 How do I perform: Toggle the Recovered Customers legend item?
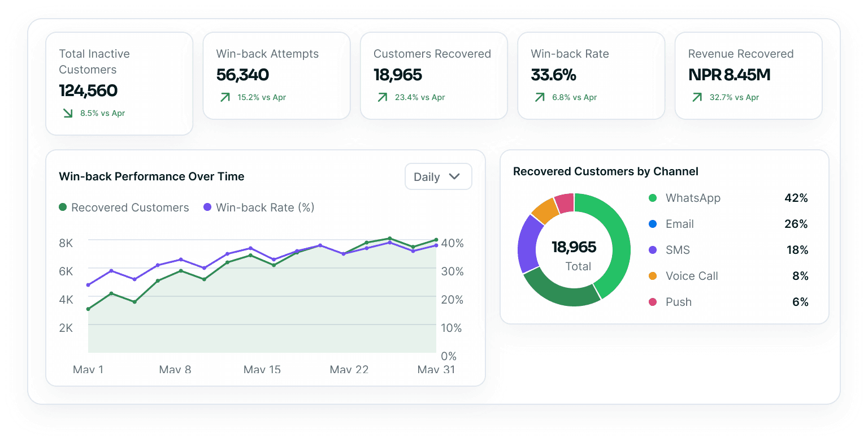pyautogui.click(x=124, y=207)
